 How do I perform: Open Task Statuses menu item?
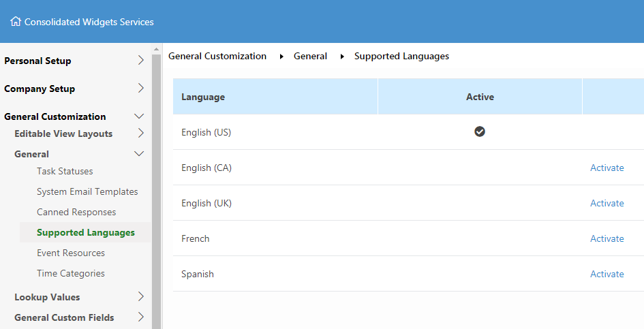(x=65, y=171)
